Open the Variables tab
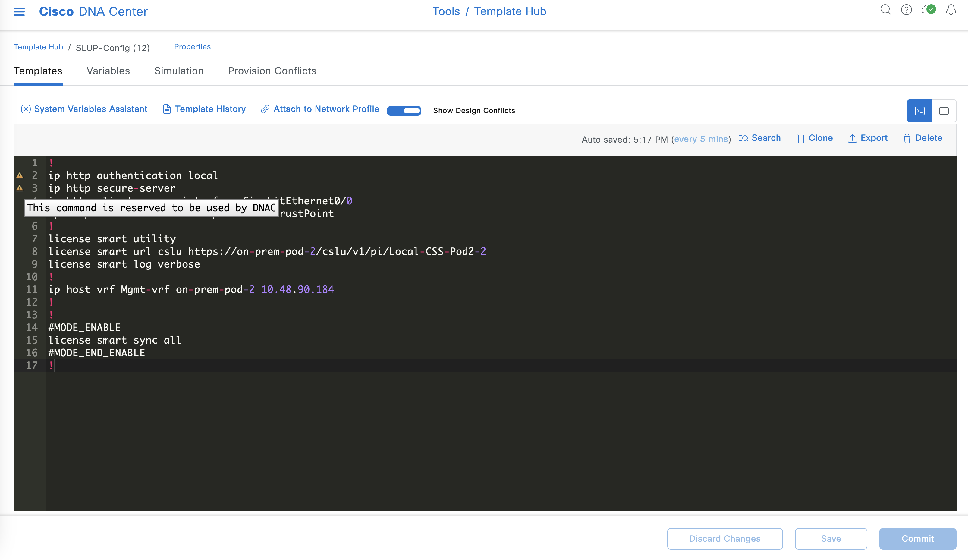968x560 pixels. (108, 71)
